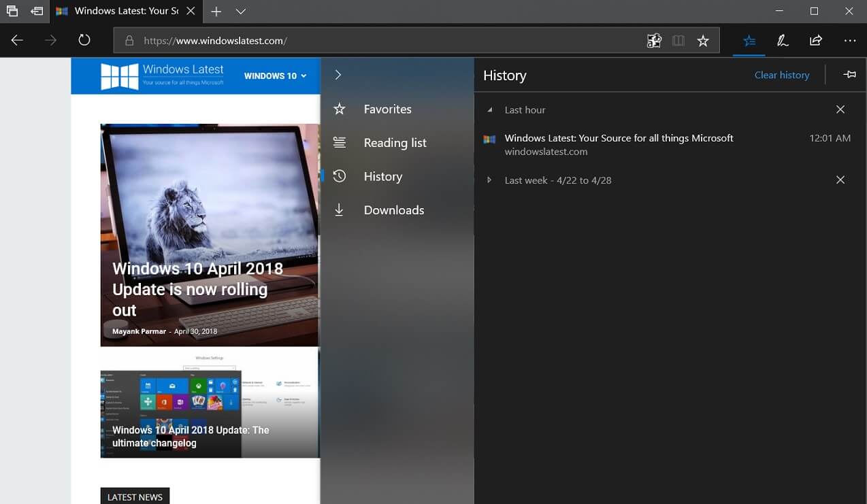The image size is (867, 504).
Task: Open WINDOWS 10 dropdown on site
Action: (276, 75)
